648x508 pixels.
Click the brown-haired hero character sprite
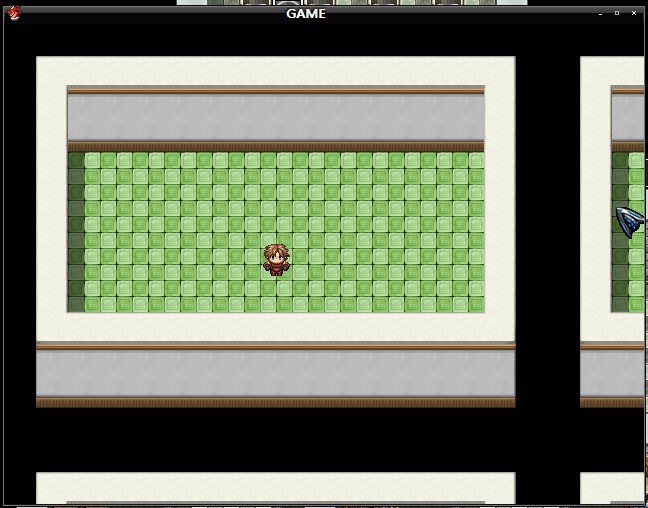pyautogui.click(x=276, y=260)
